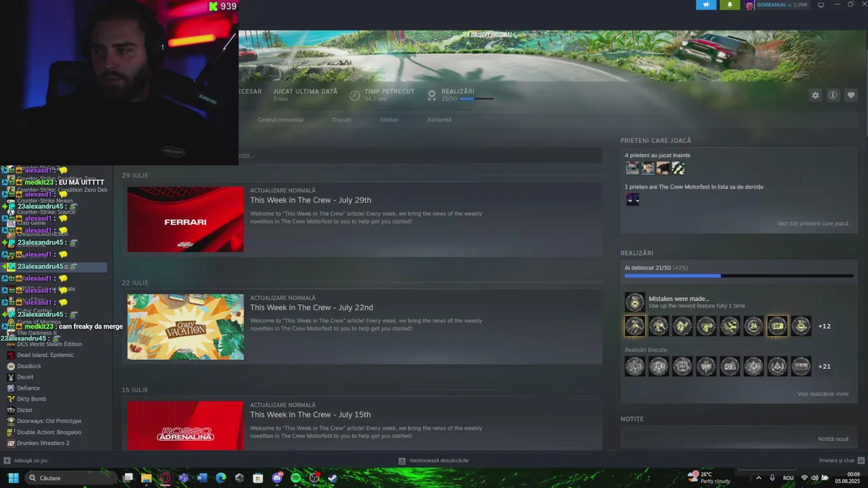Select Mistakes were made achievement icon
Image resolution: width=868 pixels, height=488 pixels.
[x=635, y=302]
